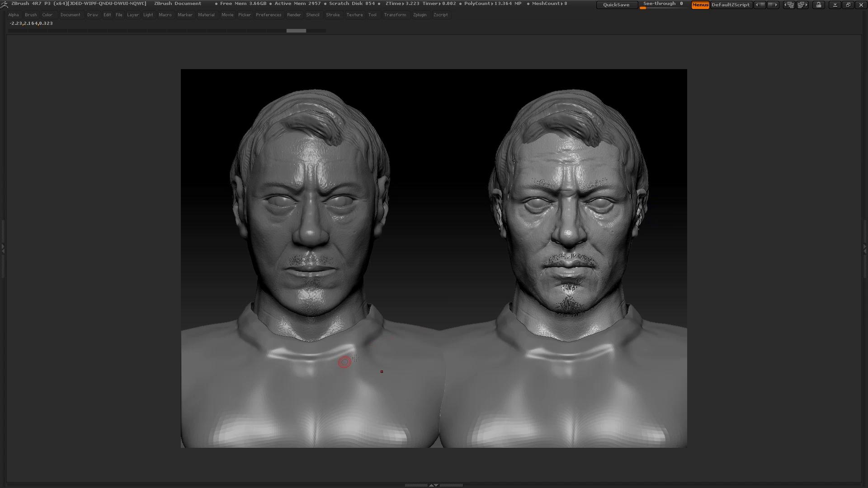
Task: Adjust the See-through slider
Action: coord(663,5)
